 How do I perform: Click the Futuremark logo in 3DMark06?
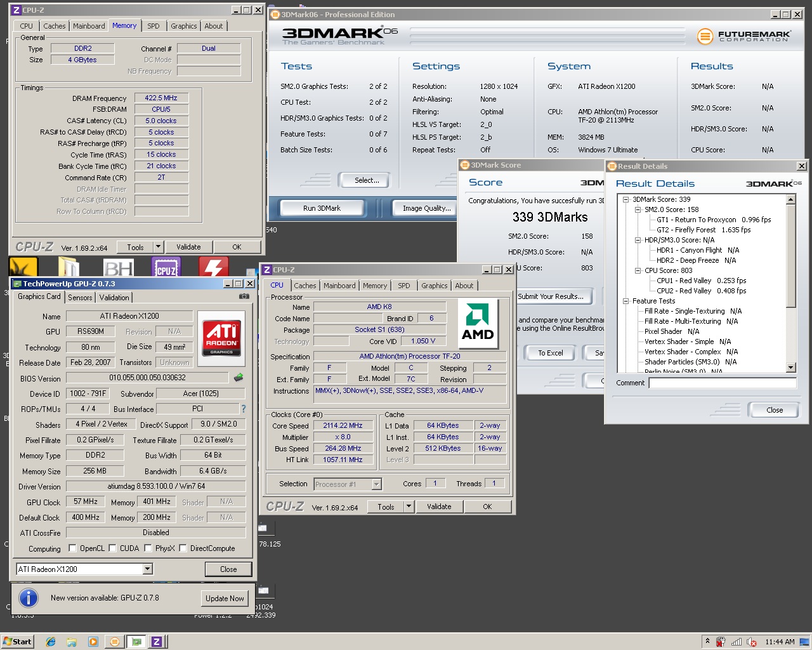click(x=743, y=36)
